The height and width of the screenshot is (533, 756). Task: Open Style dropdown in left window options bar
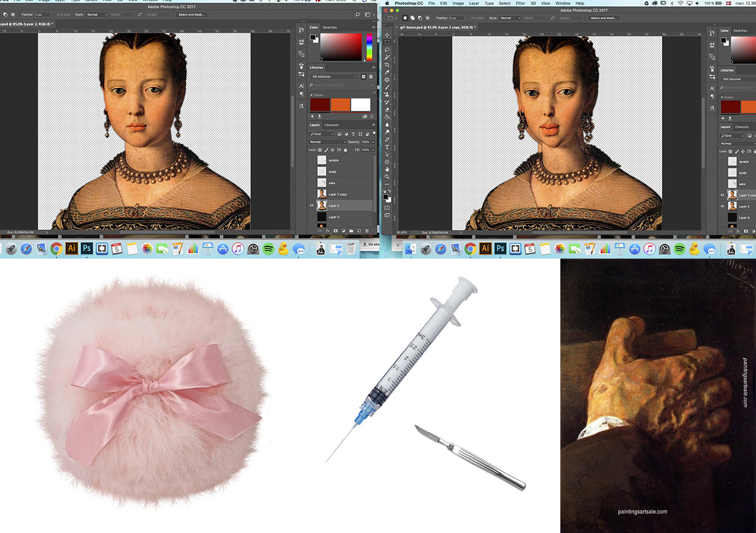(97, 13)
